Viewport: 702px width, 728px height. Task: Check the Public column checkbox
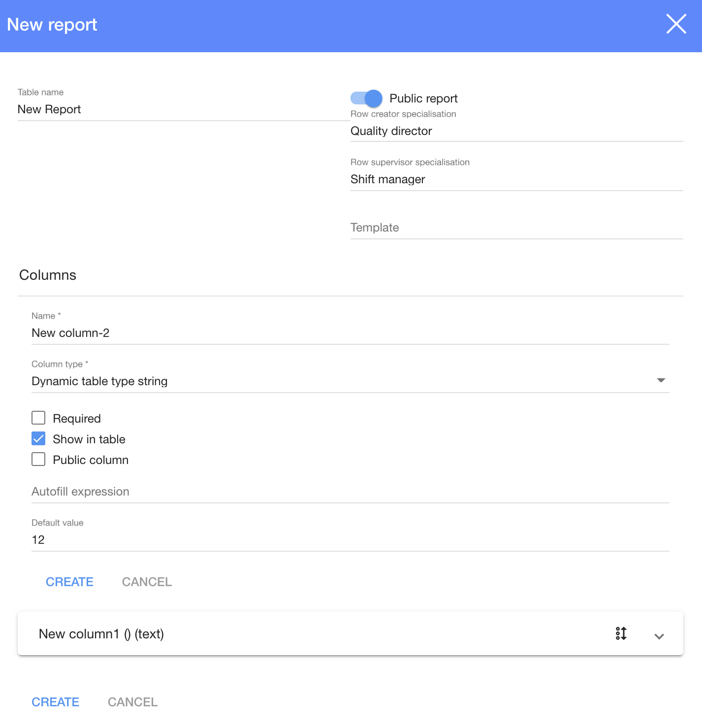pyautogui.click(x=38, y=460)
